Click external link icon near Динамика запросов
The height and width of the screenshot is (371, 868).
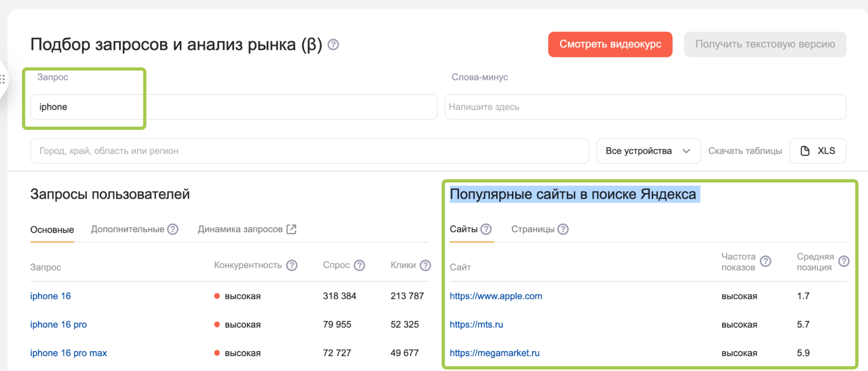point(291,229)
